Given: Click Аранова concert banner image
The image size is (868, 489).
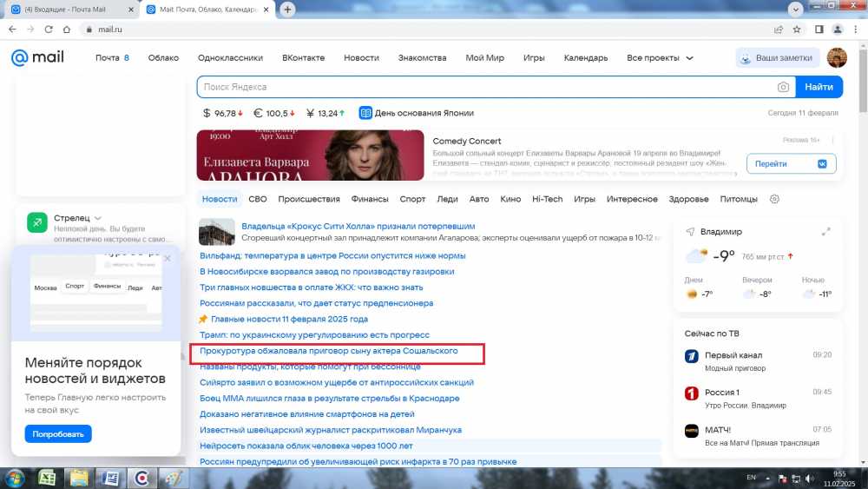Looking at the screenshot, I should pos(310,155).
